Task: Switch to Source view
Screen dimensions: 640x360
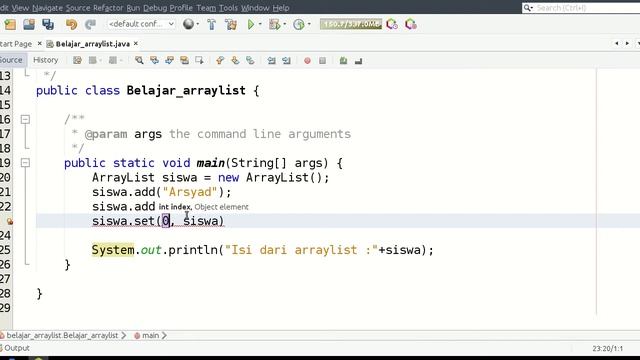Action: [11, 60]
